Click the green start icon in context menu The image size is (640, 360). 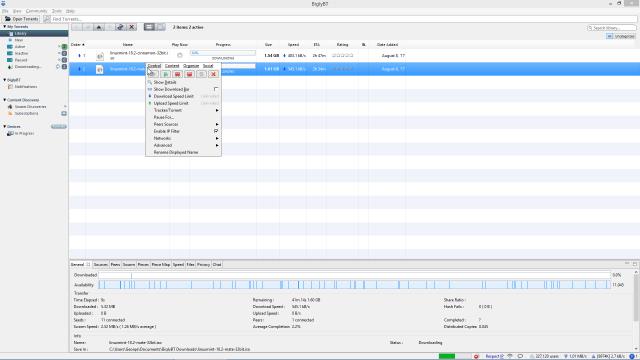point(166,74)
